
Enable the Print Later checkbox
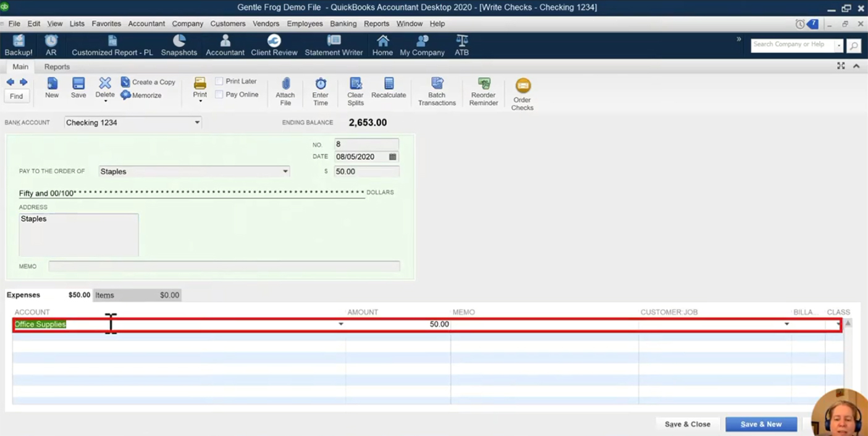tap(219, 81)
